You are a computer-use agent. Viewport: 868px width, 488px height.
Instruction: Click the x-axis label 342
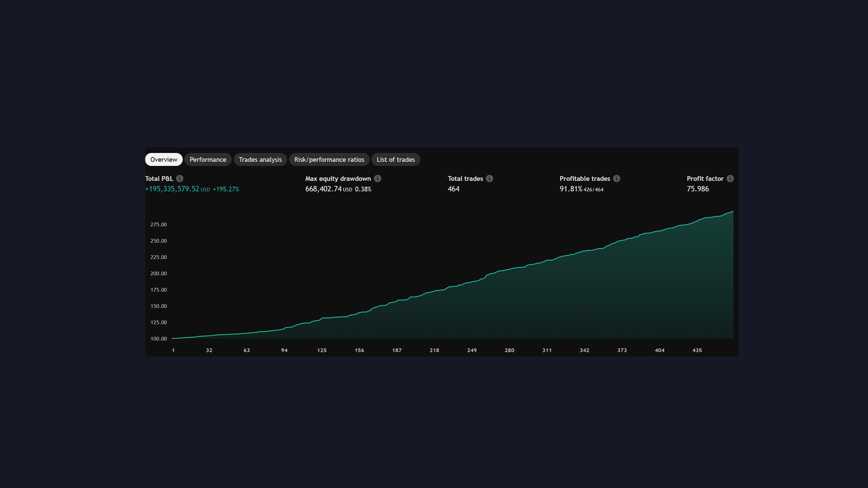(584, 350)
